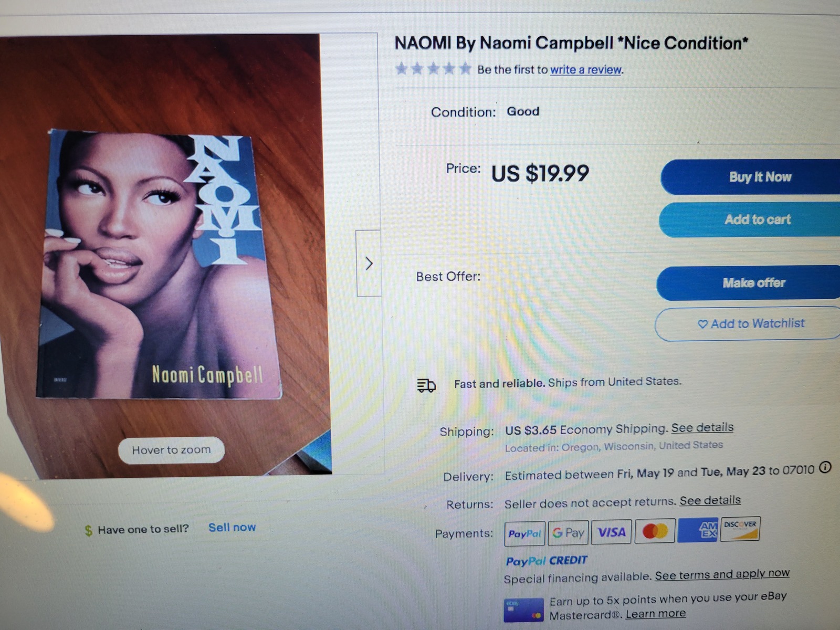Open See terms and apply now link

pos(722,574)
